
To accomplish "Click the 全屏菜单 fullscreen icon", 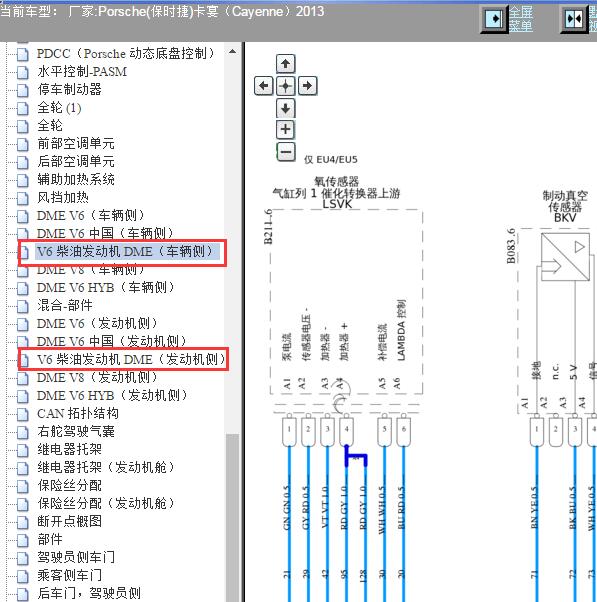I will click(x=494, y=18).
